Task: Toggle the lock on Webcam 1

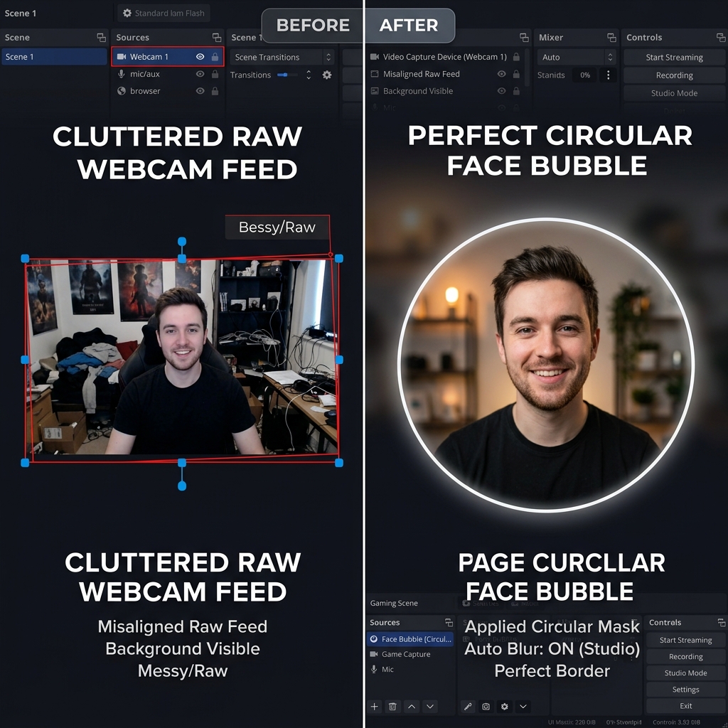Action: (x=215, y=57)
